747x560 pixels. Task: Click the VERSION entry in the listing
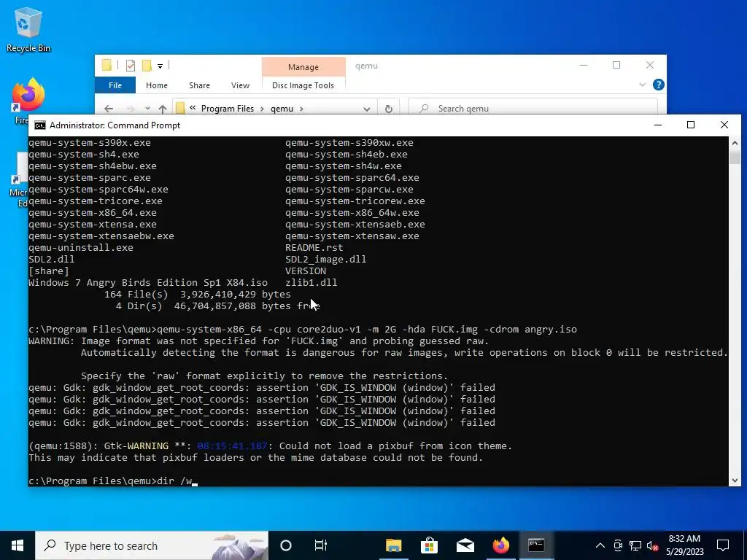tap(306, 271)
